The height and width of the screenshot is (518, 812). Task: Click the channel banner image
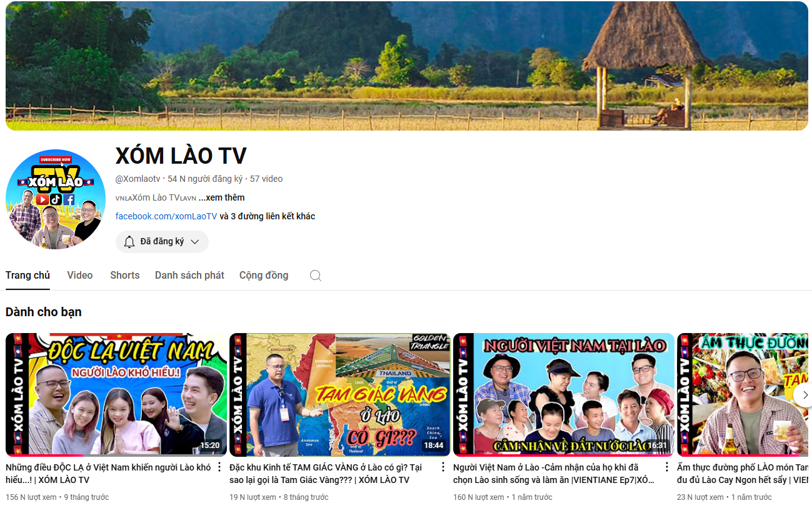(x=406, y=66)
